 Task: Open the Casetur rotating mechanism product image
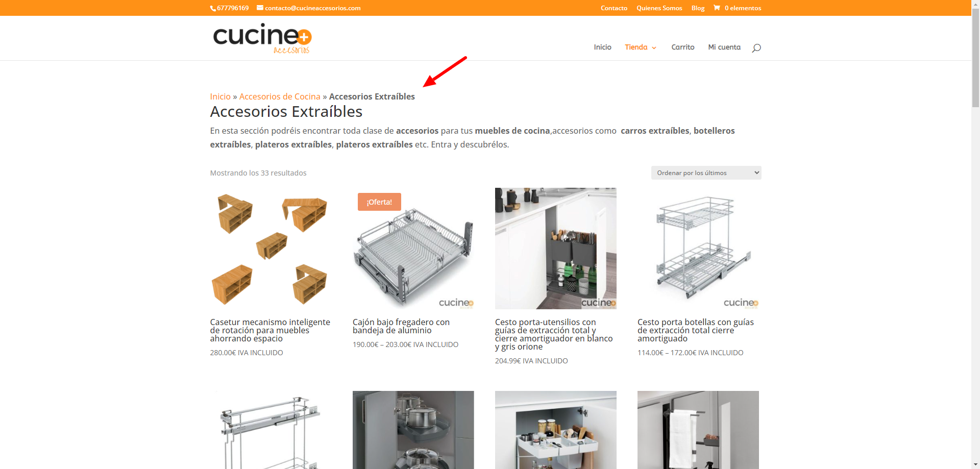[271, 249]
